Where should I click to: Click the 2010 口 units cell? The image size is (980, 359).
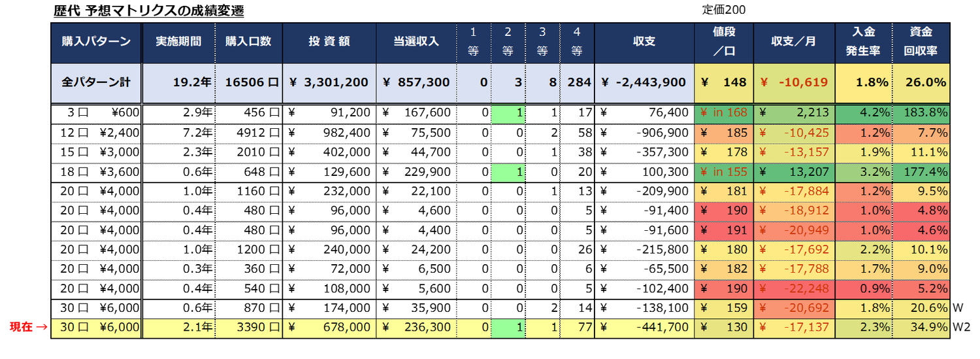[x=248, y=153]
